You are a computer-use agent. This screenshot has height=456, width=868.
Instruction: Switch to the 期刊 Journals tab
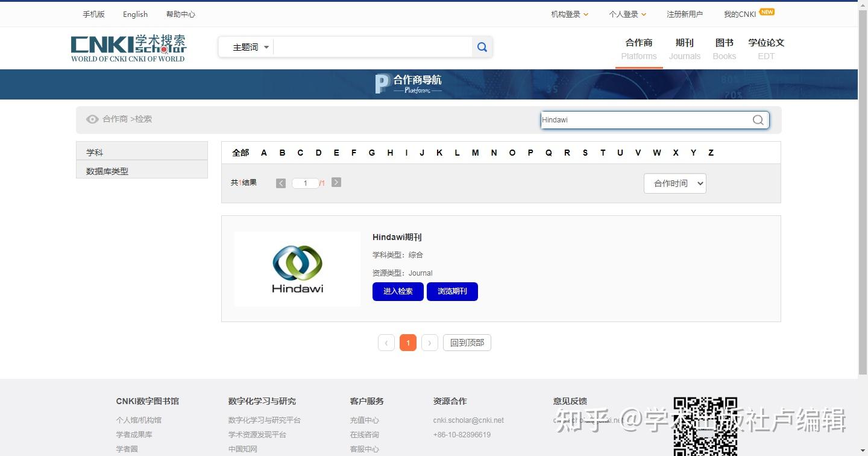(x=685, y=49)
